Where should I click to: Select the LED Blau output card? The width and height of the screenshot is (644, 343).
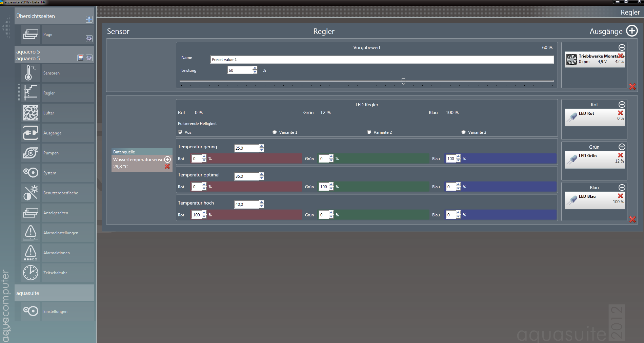click(595, 200)
